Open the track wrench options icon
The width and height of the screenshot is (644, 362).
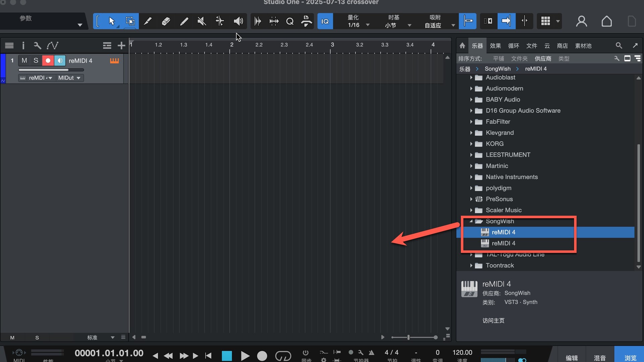(37, 45)
